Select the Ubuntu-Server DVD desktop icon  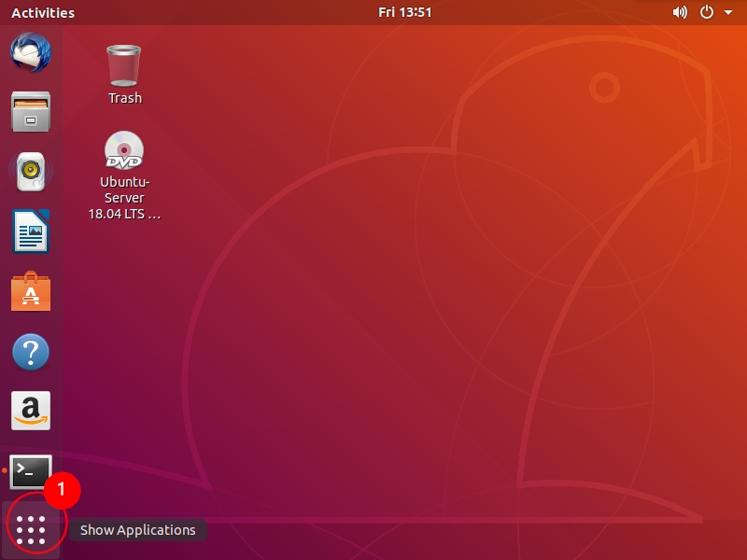click(x=124, y=150)
